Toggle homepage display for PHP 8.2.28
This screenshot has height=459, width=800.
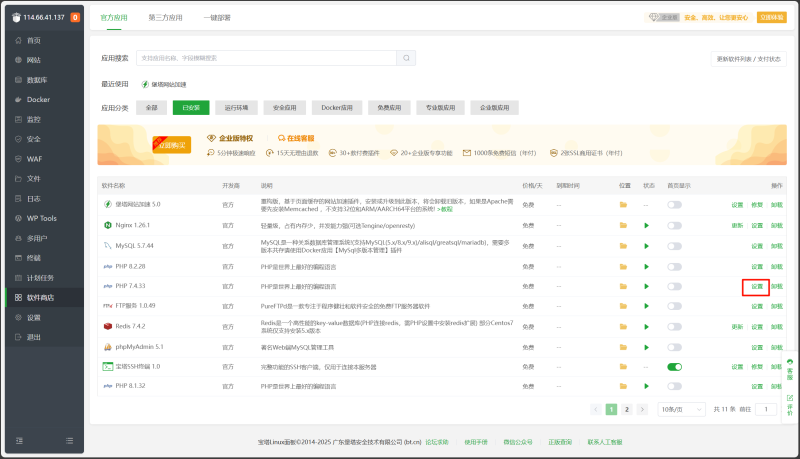point(674,267)
